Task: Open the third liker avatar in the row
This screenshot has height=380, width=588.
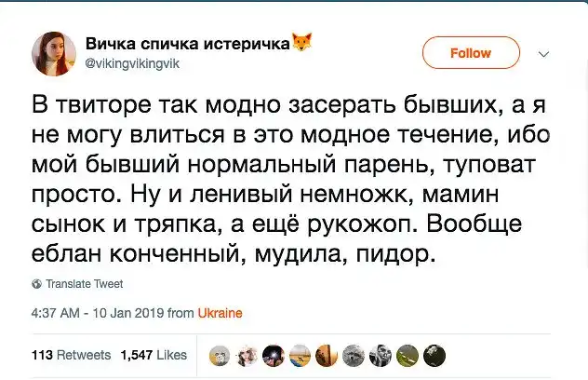Action: point(274,355)
